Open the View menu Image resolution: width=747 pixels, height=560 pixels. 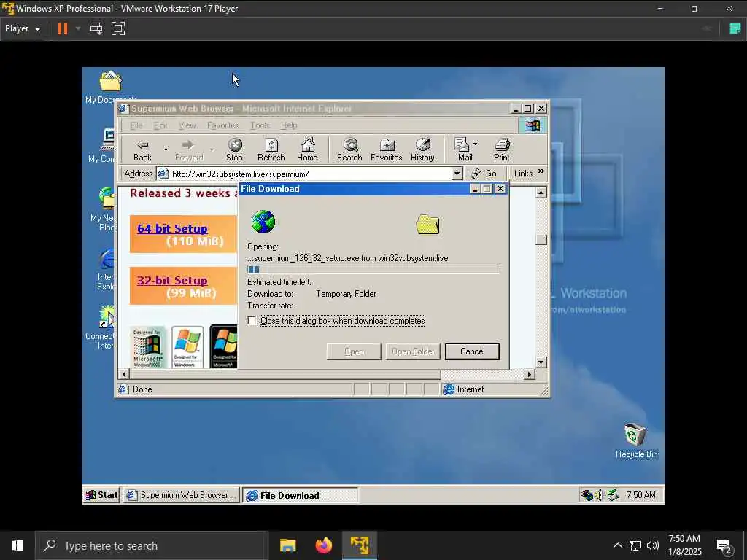[187, 125]
